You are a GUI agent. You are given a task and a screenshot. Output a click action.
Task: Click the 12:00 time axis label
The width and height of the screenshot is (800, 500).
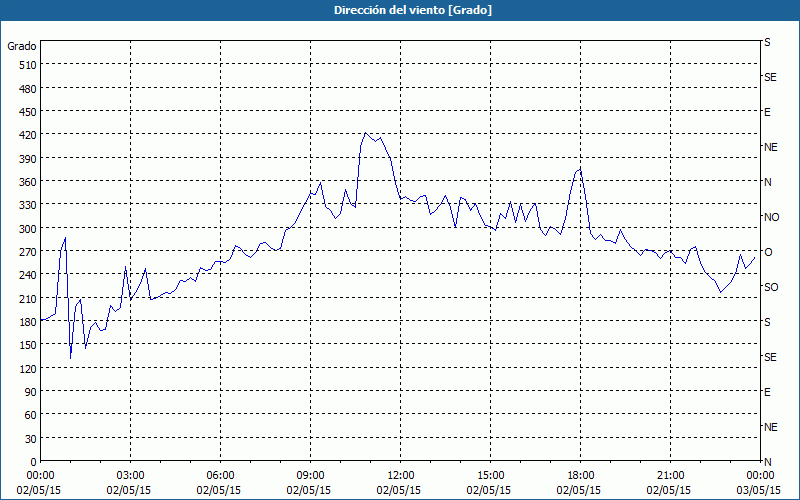click(401, 476)
